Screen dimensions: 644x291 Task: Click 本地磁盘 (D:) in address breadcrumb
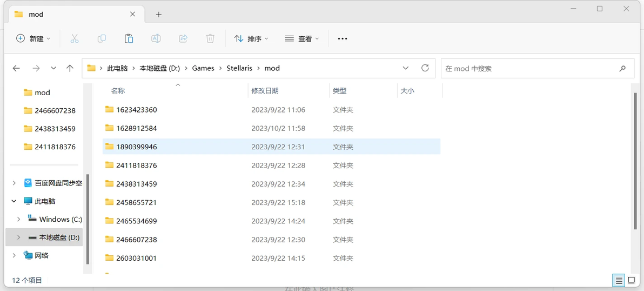(159, 68)
